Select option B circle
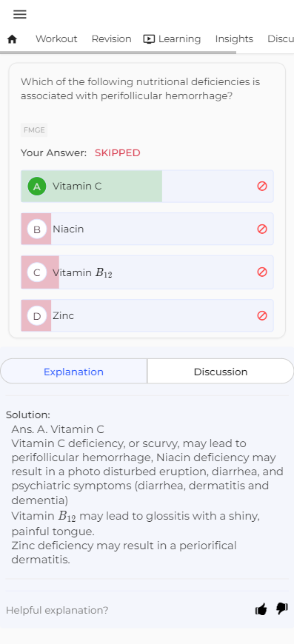Screen dimensions: 294x644 (x=37, y=229)
